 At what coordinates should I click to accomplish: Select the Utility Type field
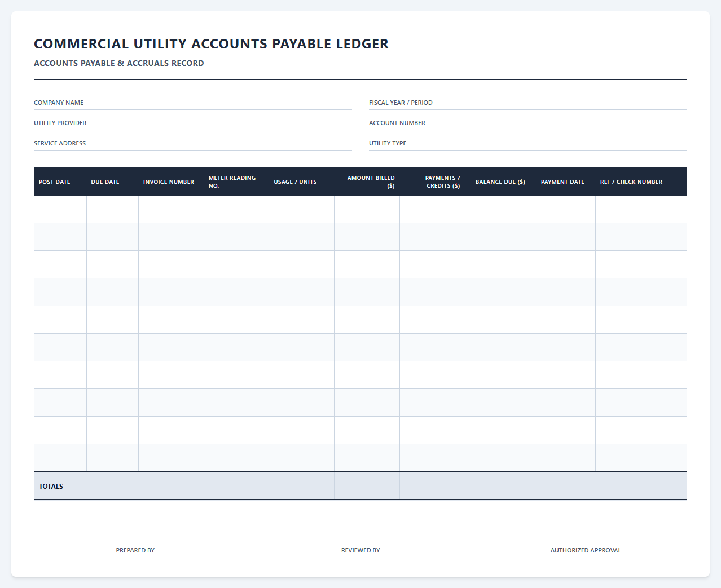click(528, 143)
